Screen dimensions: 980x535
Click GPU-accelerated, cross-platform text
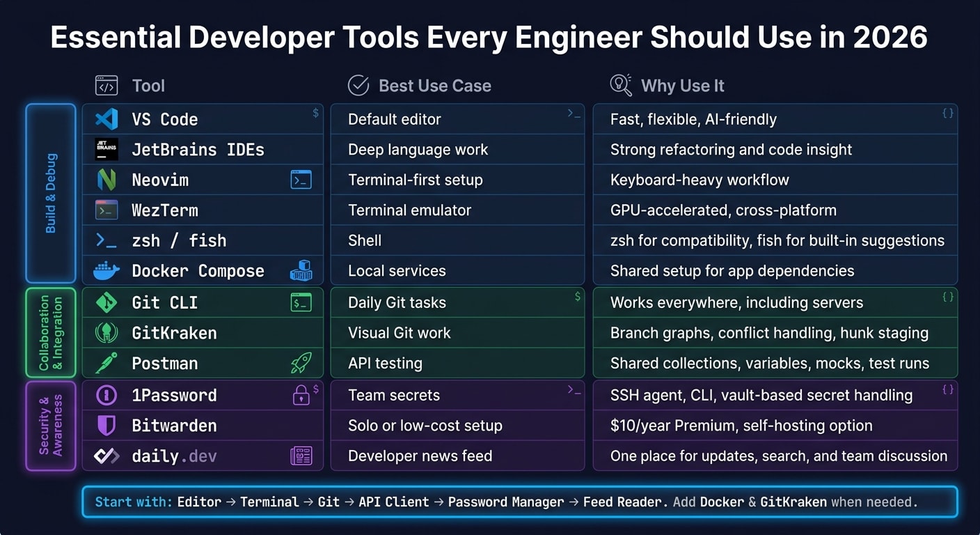click(x=723, y=210)
